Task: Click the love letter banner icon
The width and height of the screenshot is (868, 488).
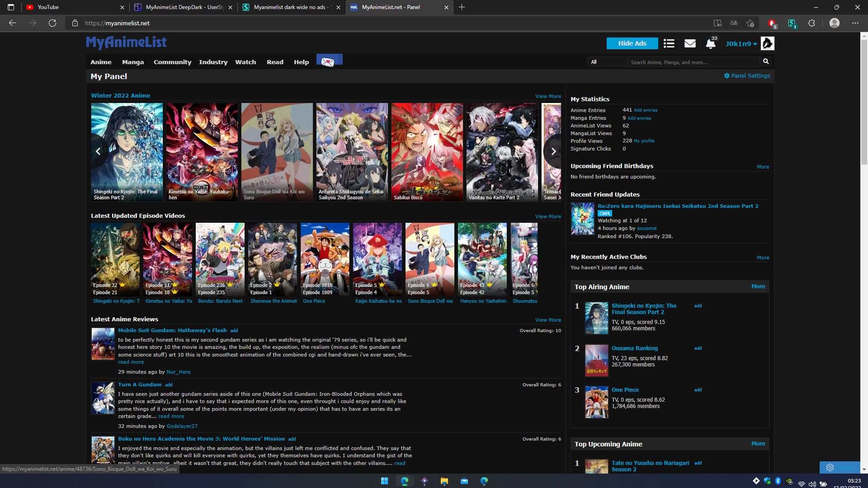Action: (x=329, y=60)
